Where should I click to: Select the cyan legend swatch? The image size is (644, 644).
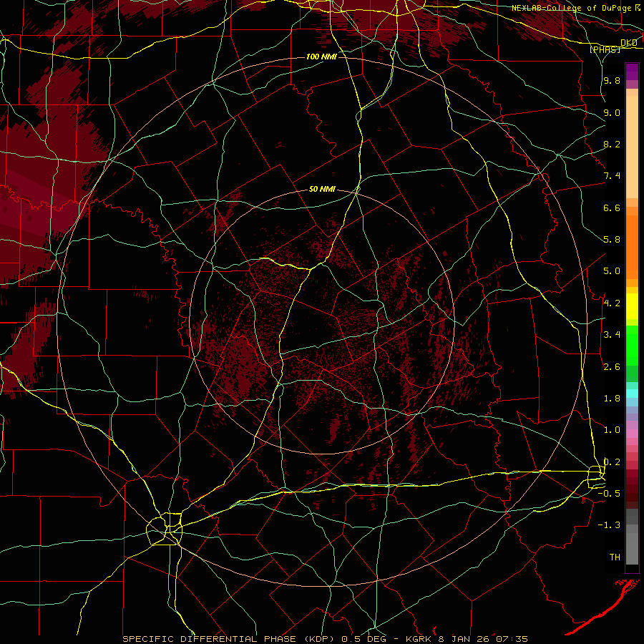point(632,394)
